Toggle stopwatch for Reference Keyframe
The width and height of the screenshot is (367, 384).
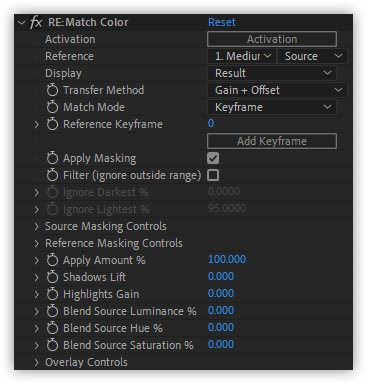click(52, 124)
